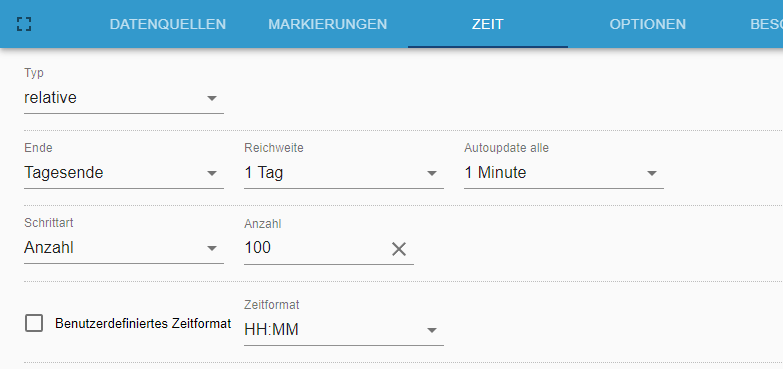The width and height of the screenshot is (783, 369).
Task: Enable Benutzerdefiniertes Zeitformat checkbox
Action: [34, 324]
